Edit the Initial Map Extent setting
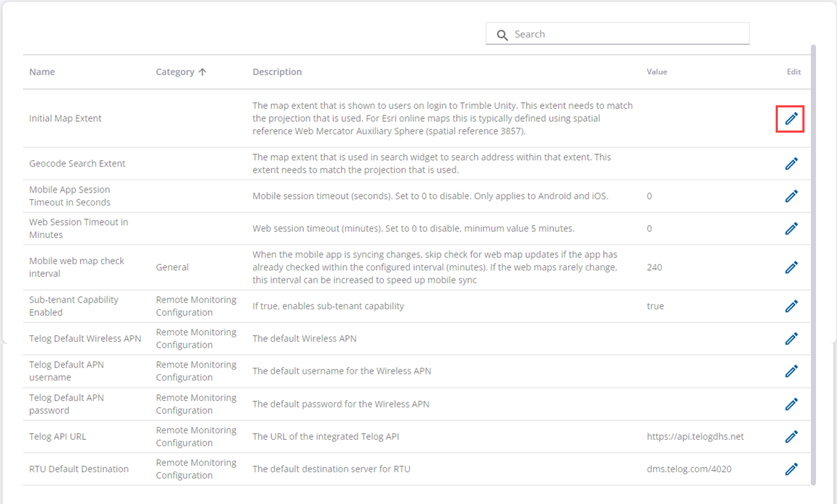 coord(791,118)
